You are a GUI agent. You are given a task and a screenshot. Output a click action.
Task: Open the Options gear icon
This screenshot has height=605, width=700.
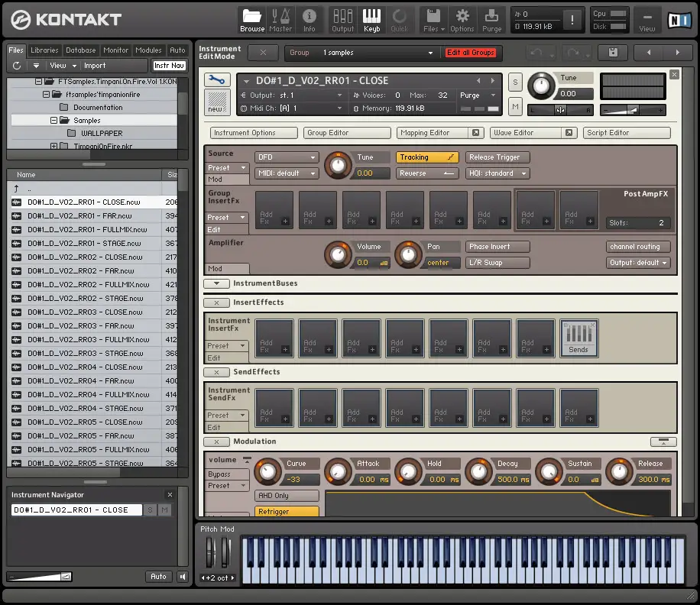pos(462,20)
